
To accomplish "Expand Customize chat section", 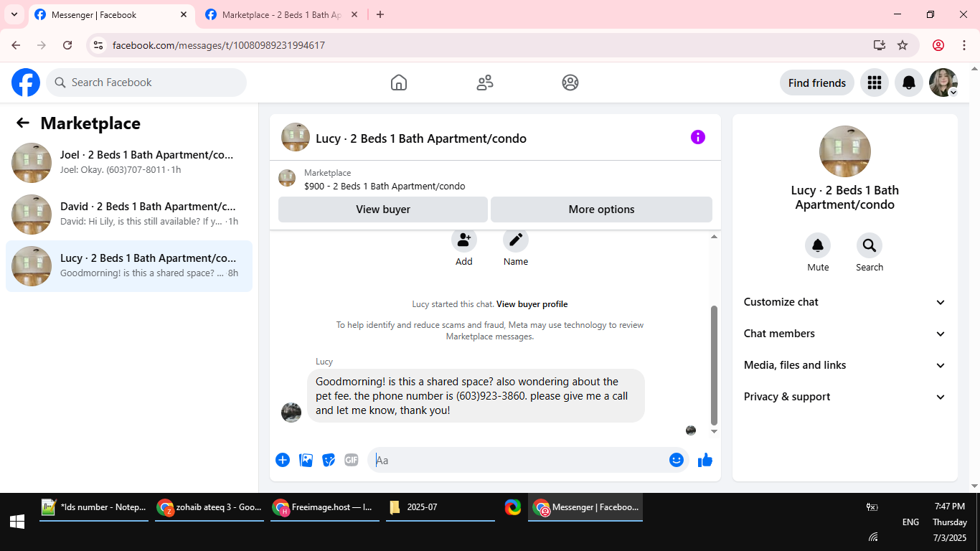I will 845,302.
